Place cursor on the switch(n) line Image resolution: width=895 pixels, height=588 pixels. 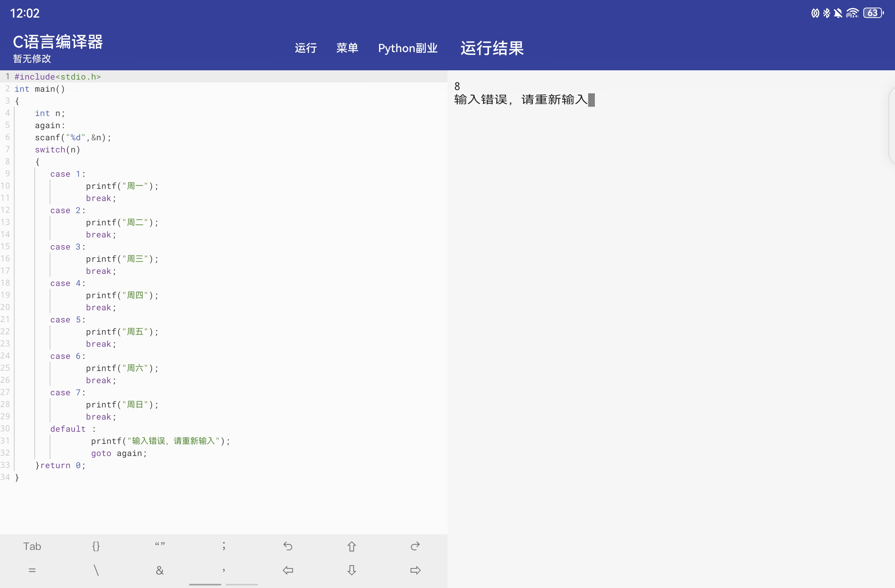(x=58, y=150)
